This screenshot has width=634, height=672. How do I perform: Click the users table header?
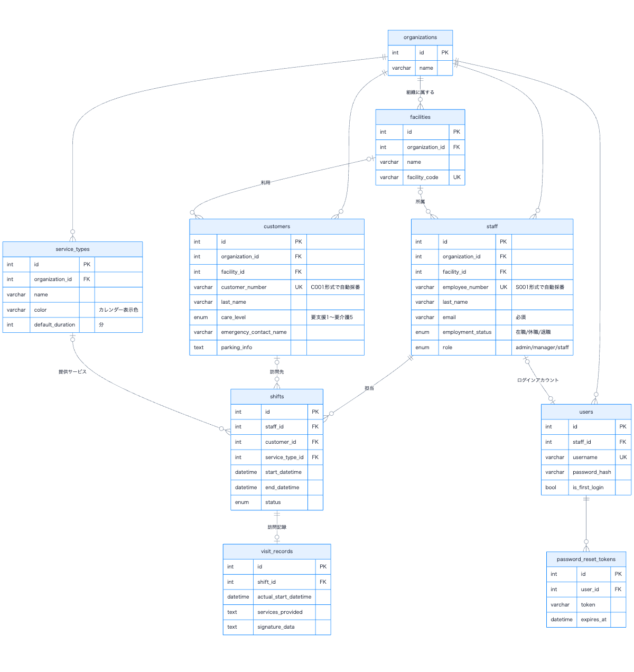(x=586, y=412)
